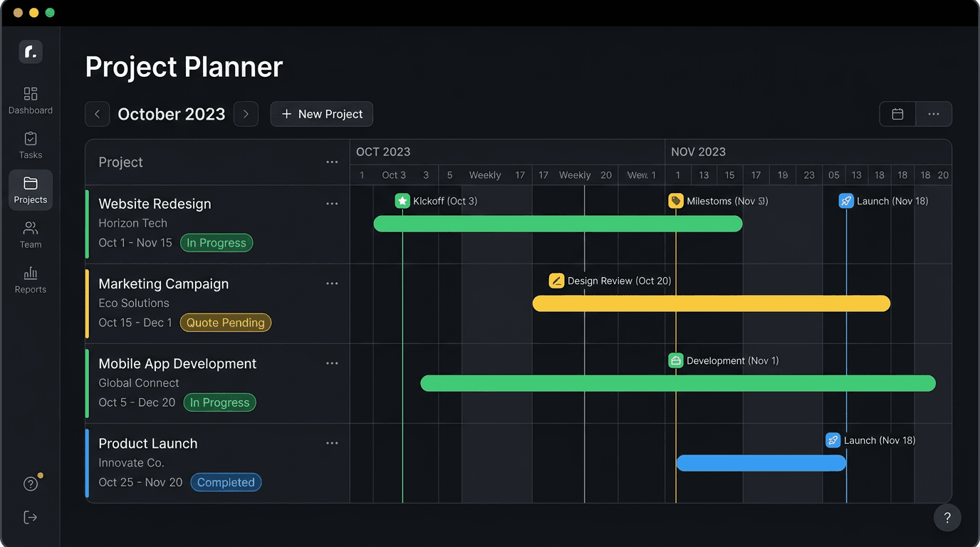Open the Dashboard panel

click(30, 100)
